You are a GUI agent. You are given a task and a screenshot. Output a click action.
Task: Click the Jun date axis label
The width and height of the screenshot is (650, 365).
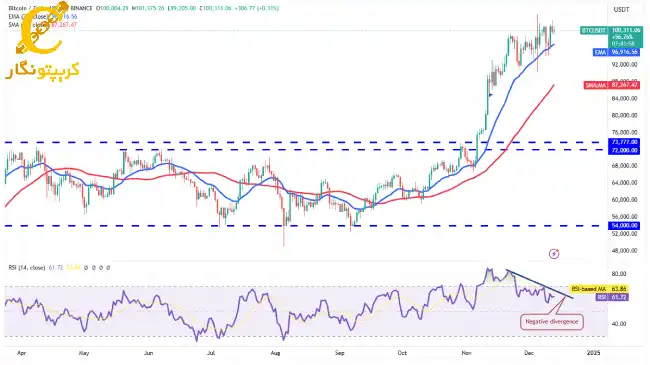pos(148,353)
